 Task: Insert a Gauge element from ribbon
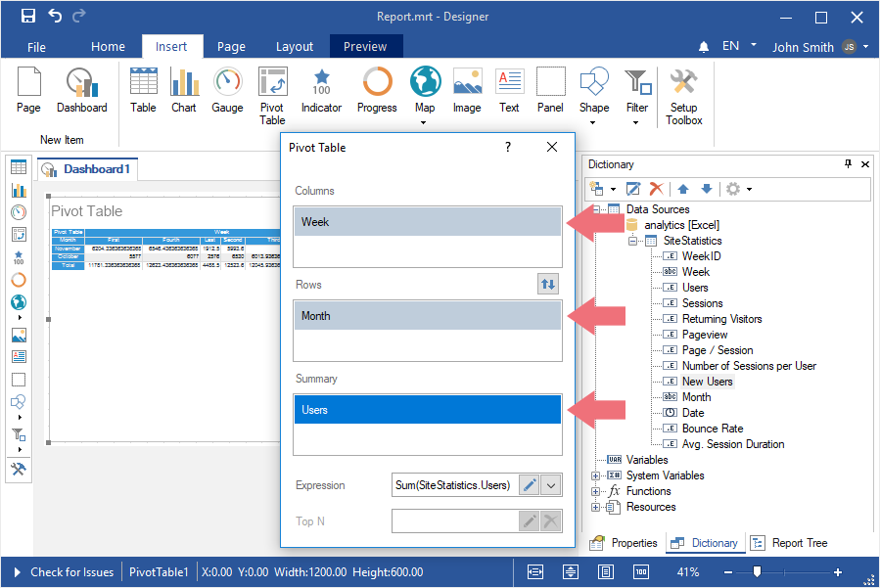pyautogui.click(x=227, y=91)
